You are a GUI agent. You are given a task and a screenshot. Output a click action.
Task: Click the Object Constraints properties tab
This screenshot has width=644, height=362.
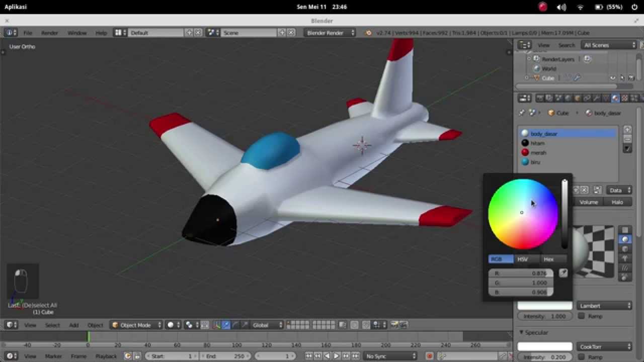coord(587,98)
